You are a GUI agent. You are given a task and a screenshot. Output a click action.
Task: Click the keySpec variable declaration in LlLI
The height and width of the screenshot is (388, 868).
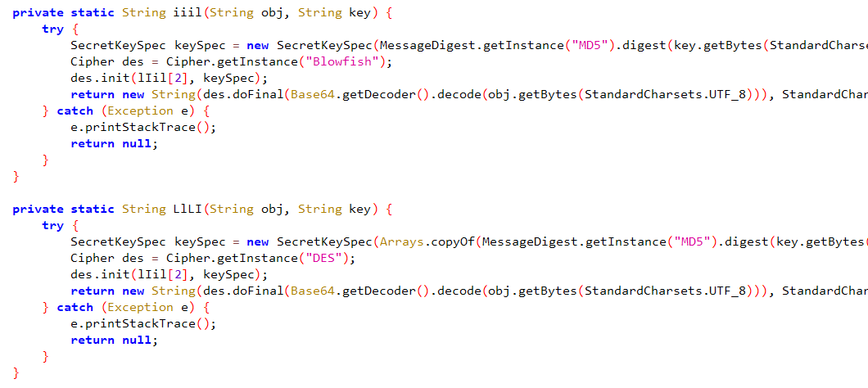tap(200, 241)
